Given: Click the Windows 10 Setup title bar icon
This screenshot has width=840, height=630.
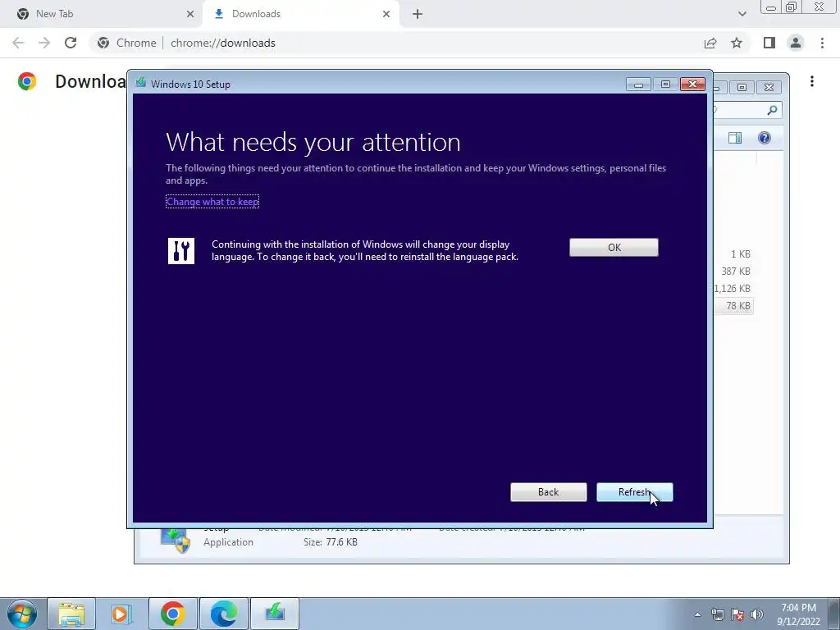Looking at the screenshot, I should tap(141, 83).
